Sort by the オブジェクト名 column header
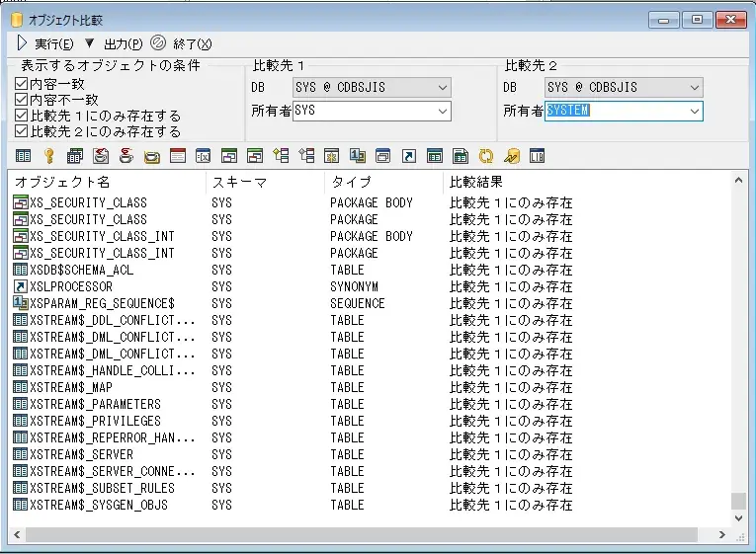The image size is (756, 554). [x=104, y=183]
